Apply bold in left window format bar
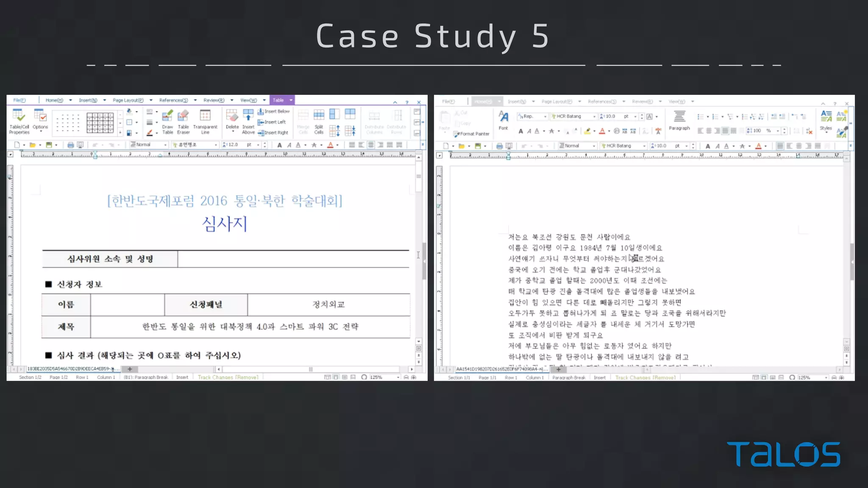Image resolution: width=868 pixels, height=488 pixels. point(279,145)
